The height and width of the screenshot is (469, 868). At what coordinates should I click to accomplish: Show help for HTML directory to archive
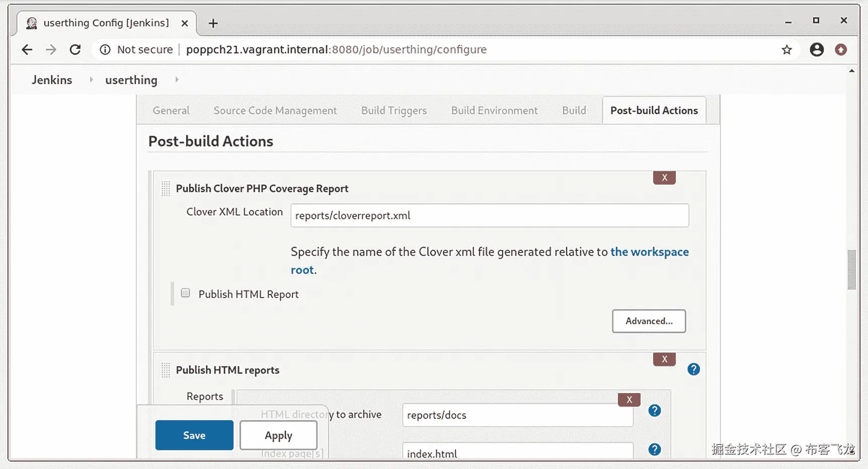pyautogui.click(x=654, y=411)
